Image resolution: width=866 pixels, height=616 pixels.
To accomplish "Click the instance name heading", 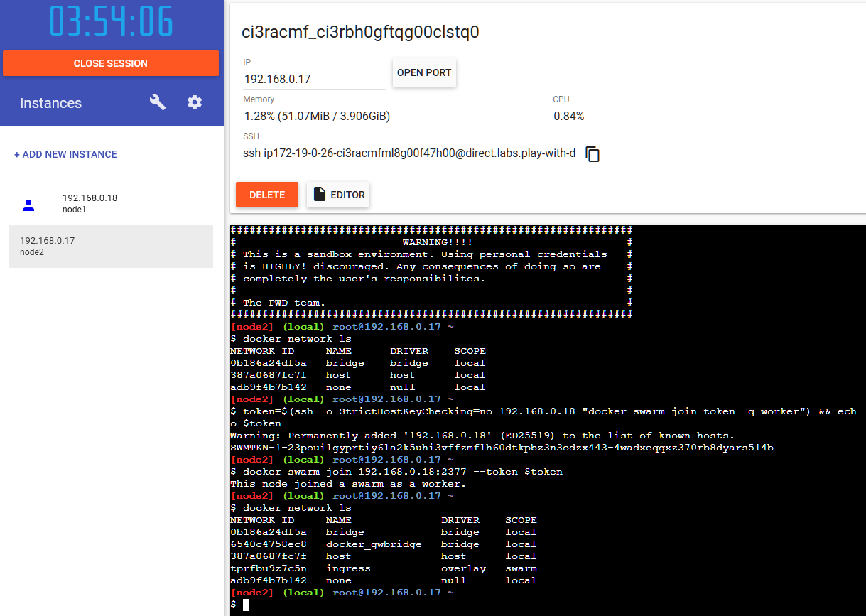I will tap(360, 32).
